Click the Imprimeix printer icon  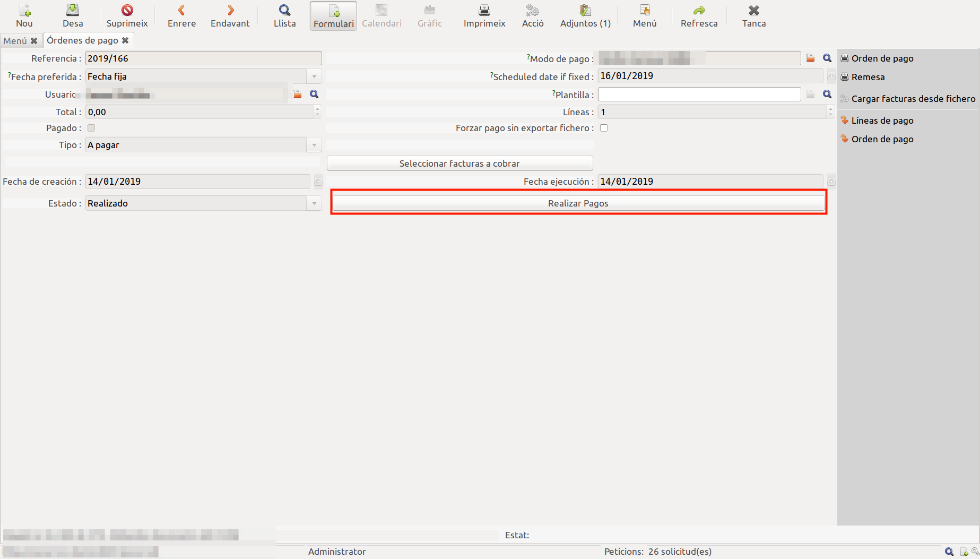[484, 16]
